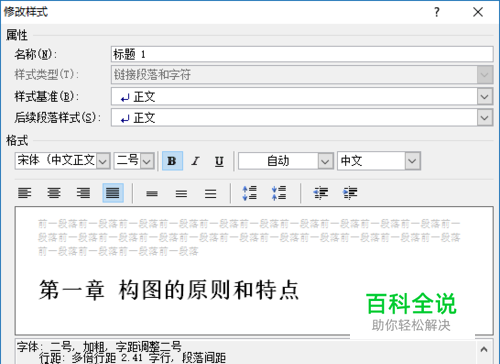Open the font color dropdown 自动

coord(325,161)
